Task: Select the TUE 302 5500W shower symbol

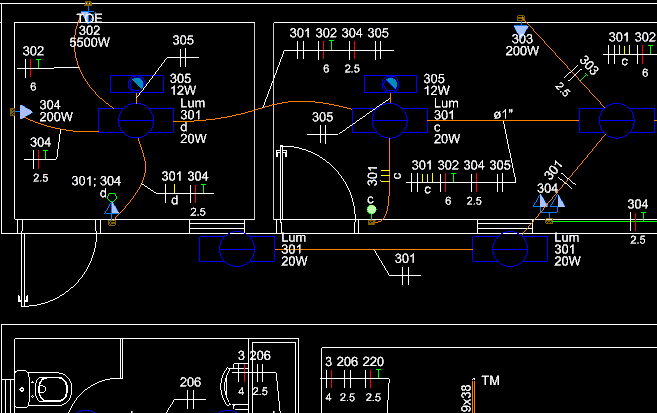Action: point(85,16)
